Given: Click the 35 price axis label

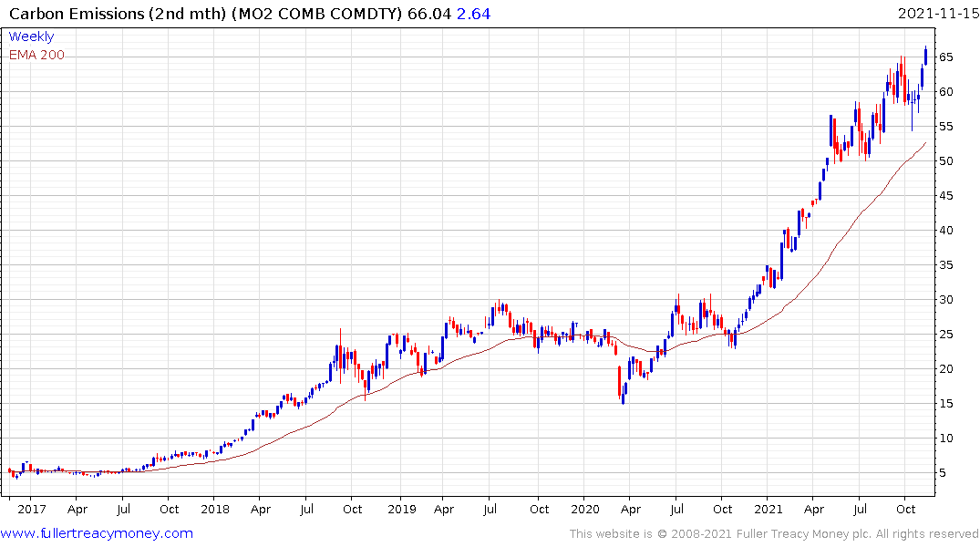Looking at the screenshot, I should pyautogui.click(x=945, y=265).
